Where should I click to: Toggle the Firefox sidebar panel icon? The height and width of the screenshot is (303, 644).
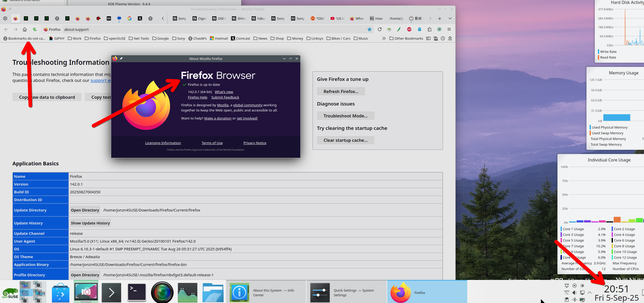428,38
